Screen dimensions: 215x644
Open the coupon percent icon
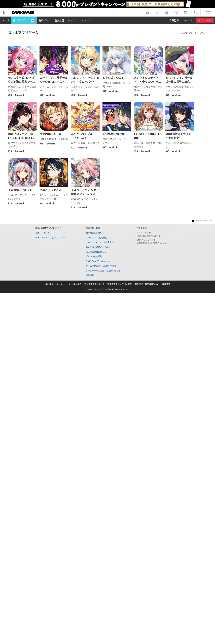(x=166, y=12)
